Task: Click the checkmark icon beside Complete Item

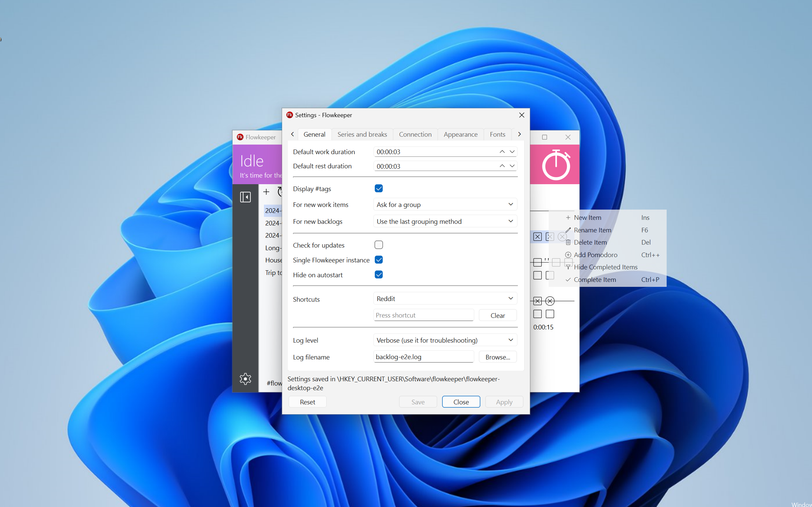Action: (568, 280)
